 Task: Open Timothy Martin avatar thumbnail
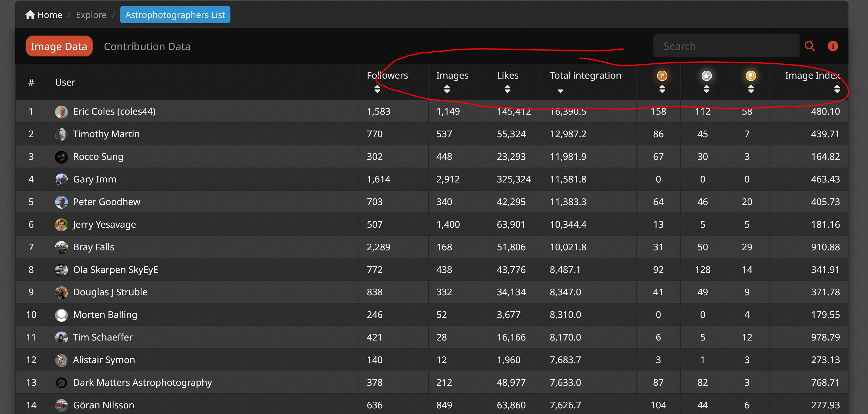click(61, 134)
